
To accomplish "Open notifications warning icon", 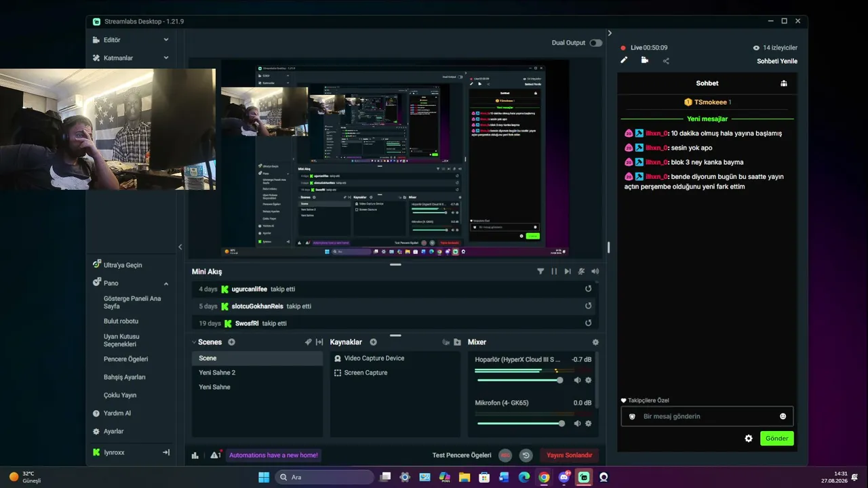I will (216, 455).
